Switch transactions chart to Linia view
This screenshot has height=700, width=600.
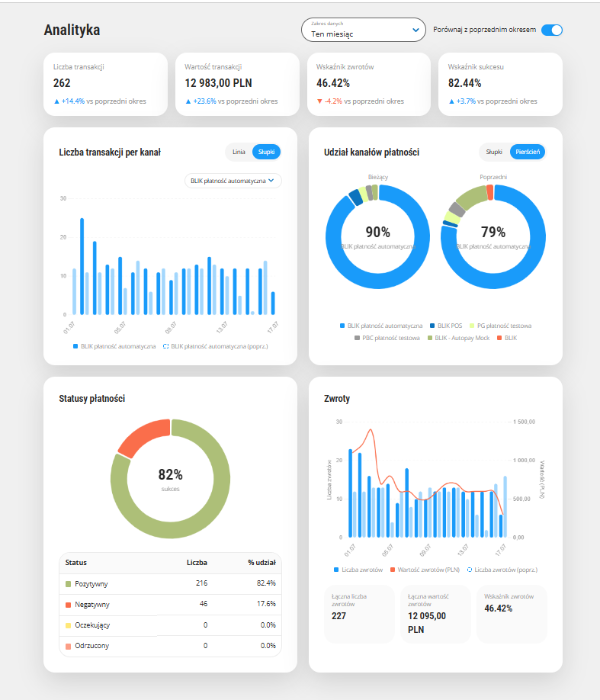click(x=239, y=152)
